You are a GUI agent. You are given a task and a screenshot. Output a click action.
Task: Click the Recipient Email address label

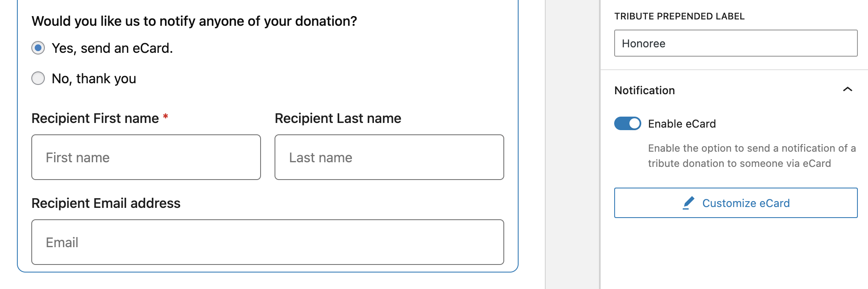tap(106, 203)
